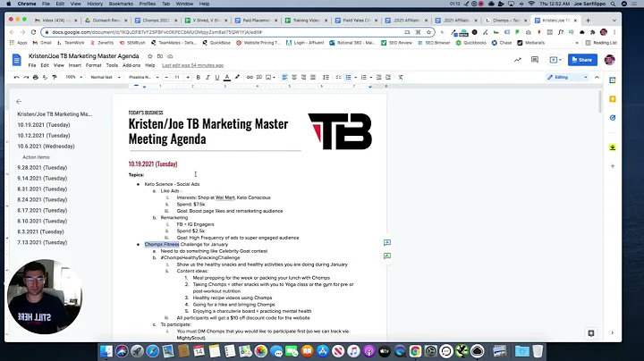Image resolution: width=644 pixels, height=361 pixels.
Task: Open the Tools menu in Docs
Action: coord(112,65)
